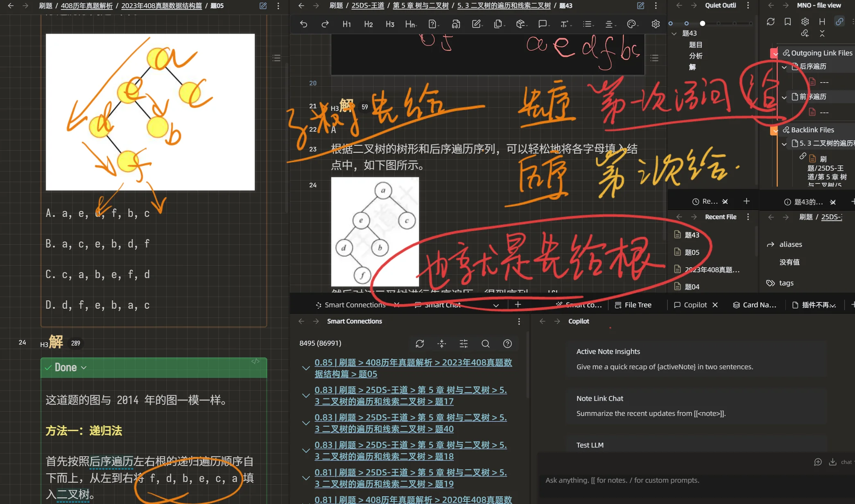Adjust the Quiet Outline level slider handle

[x=703, y=23]
